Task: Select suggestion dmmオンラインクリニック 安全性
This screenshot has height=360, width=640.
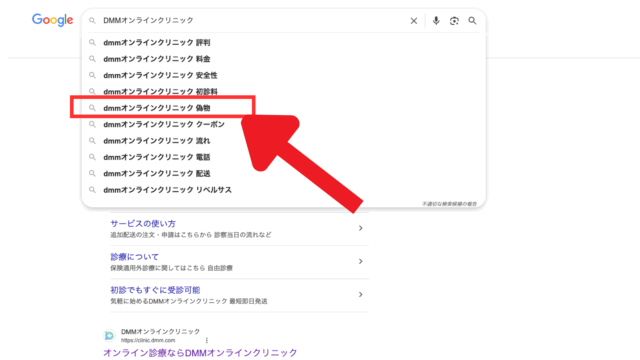Action: pyautogui.click(x=284, y=75)
